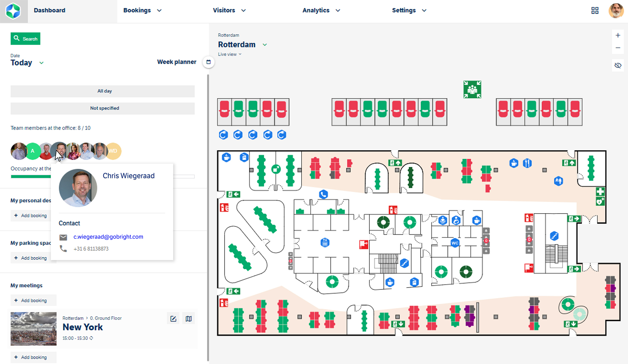Open the apps grid icon

pos(595,10)
